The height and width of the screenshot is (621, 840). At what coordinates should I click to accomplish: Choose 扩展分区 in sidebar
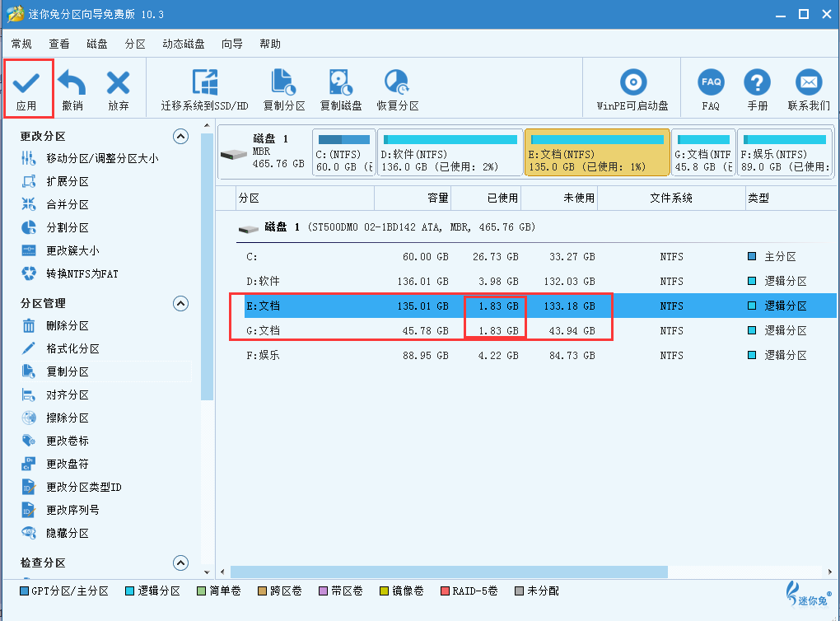[54, 181]
